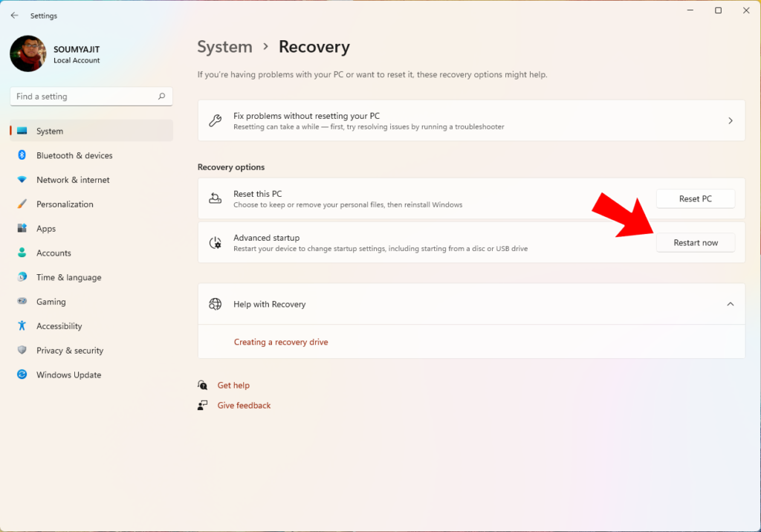761x532 pixels.
Task: Click the Windows Update sync icon
Action: tap(22, 374)
